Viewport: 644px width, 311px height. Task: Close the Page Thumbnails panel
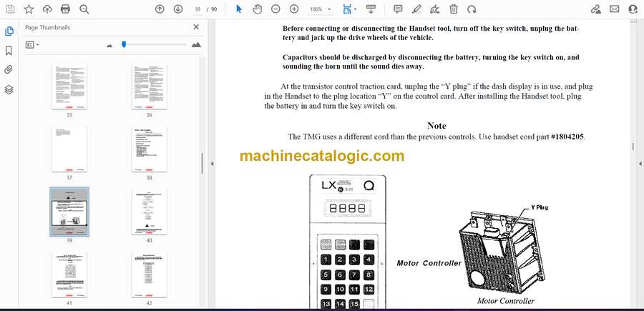[x=196, y=27]
